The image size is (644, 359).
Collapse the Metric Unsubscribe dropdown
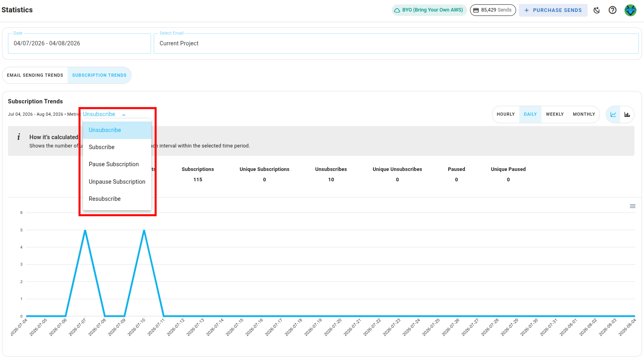pos(104,114)
